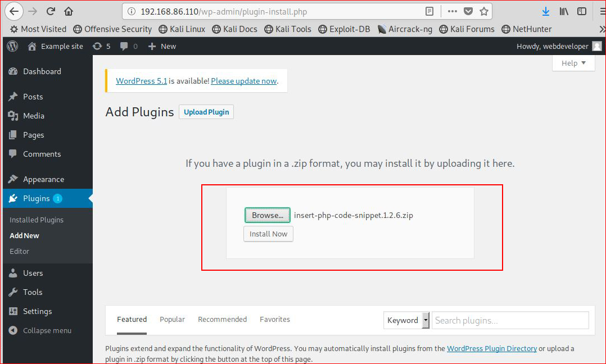
Task: Open Exploit-DB bookmark
Action: [x=344, y=29]
